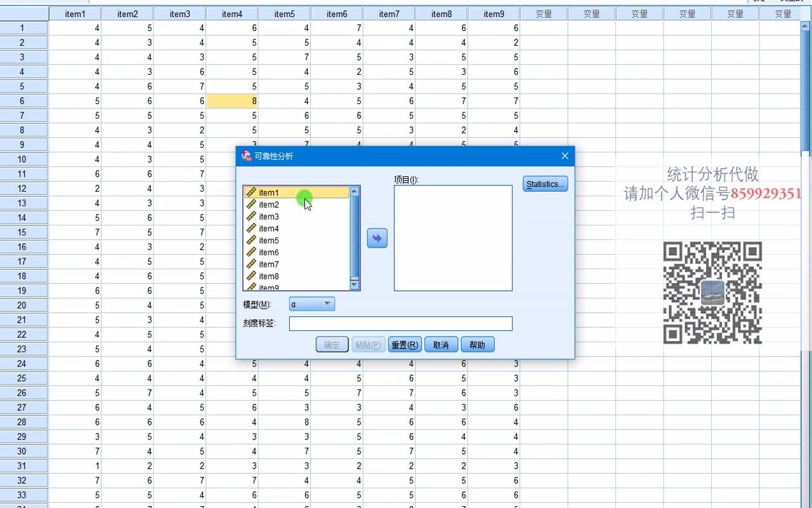Open the Statistics options dialog
The width and height of the screenshot is (812, 508).
(x=545, y=184)
